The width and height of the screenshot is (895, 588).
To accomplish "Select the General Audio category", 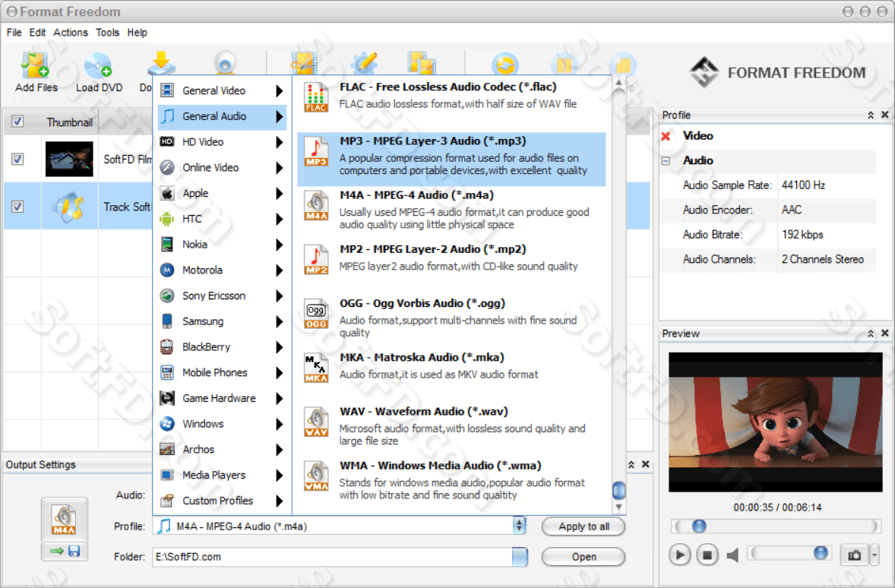I will (222, 116).
